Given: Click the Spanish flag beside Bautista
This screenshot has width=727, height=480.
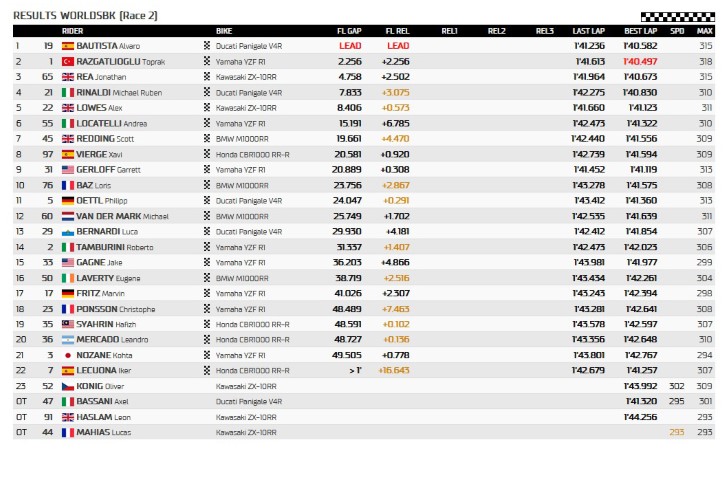Looking at the screenshot, I should [68, 46].
